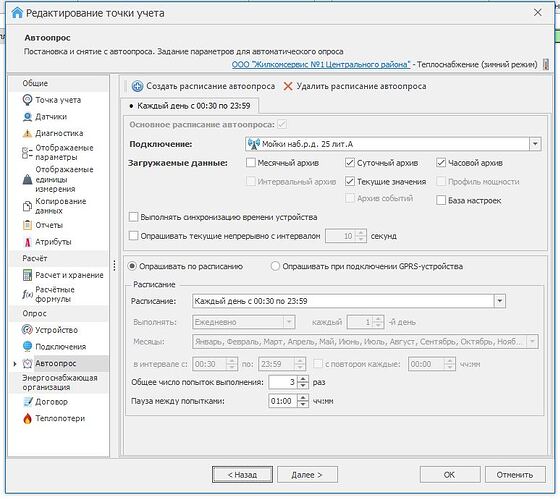
Task: Toggle the Месячный архив checkbox
Action: tap(251, 162)
